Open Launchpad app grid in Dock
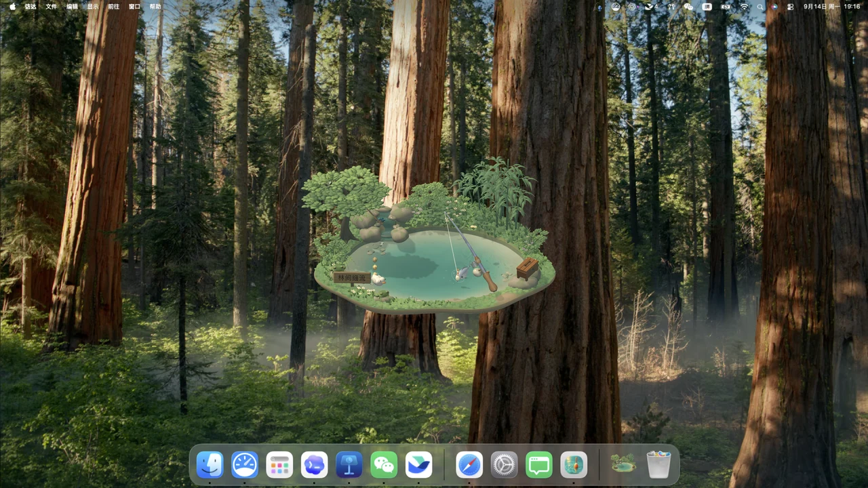868x488 pixels. click(279, 465)
